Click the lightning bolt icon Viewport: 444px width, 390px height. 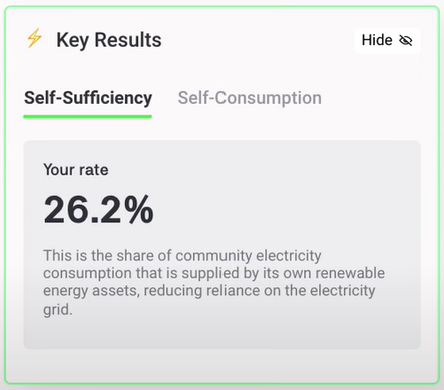tap(34, 38)
